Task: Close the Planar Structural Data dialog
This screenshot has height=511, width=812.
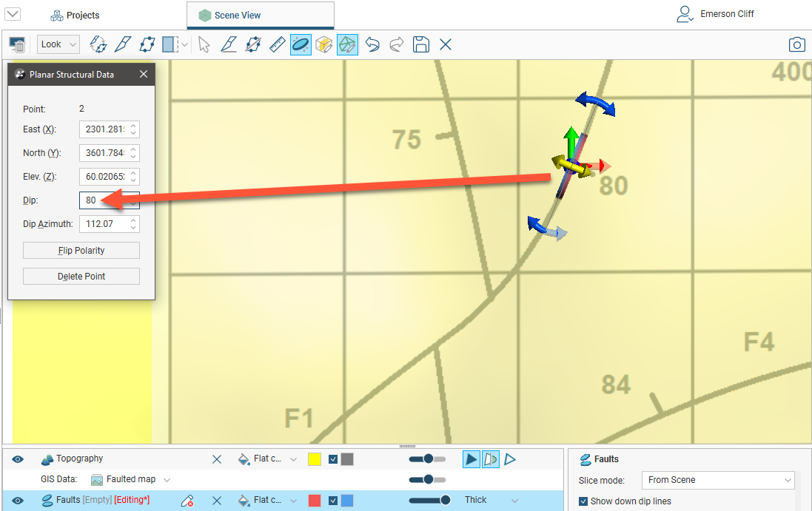Action: (x=144, y=75)
